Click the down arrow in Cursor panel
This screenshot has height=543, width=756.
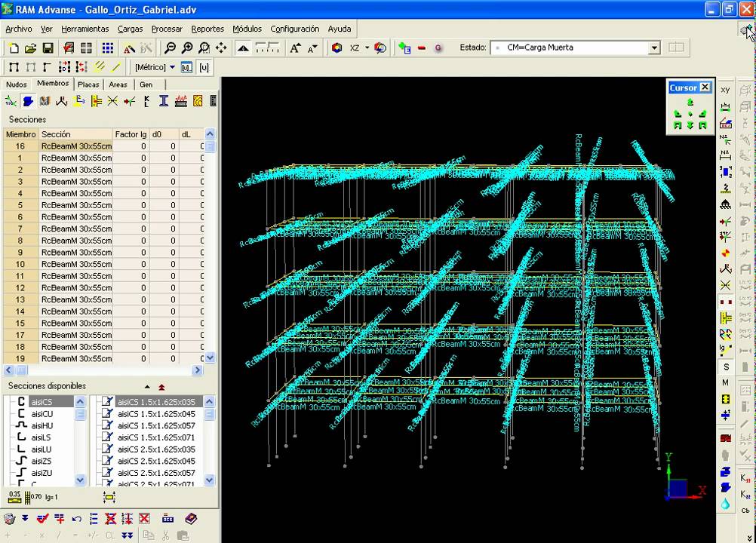(690, 125)
